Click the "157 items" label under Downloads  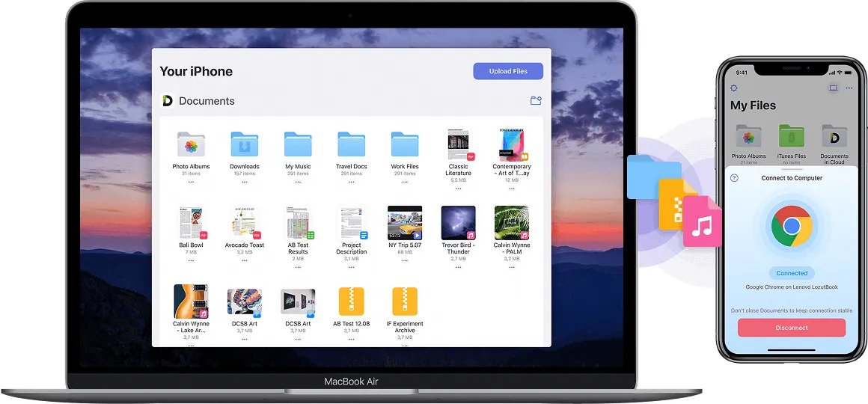[244, 174]
